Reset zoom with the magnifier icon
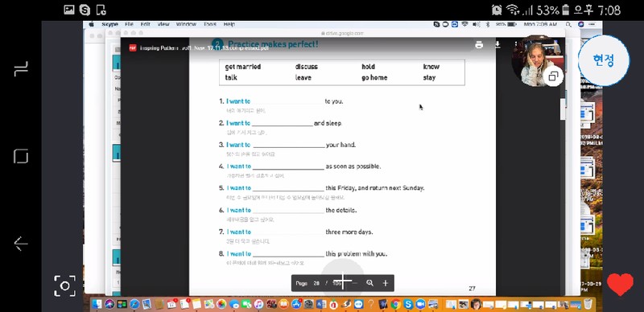 (369, 283)
